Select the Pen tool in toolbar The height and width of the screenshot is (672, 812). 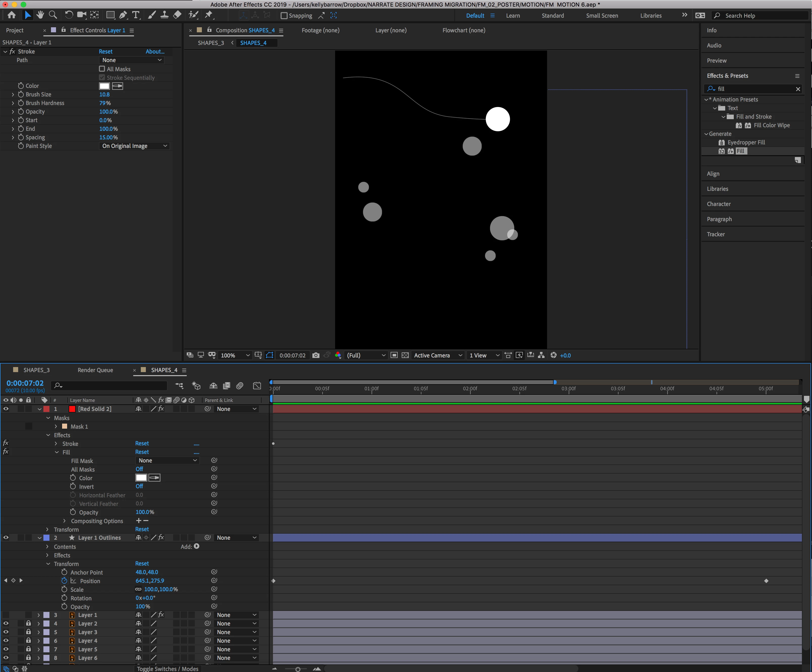(123, 15)
